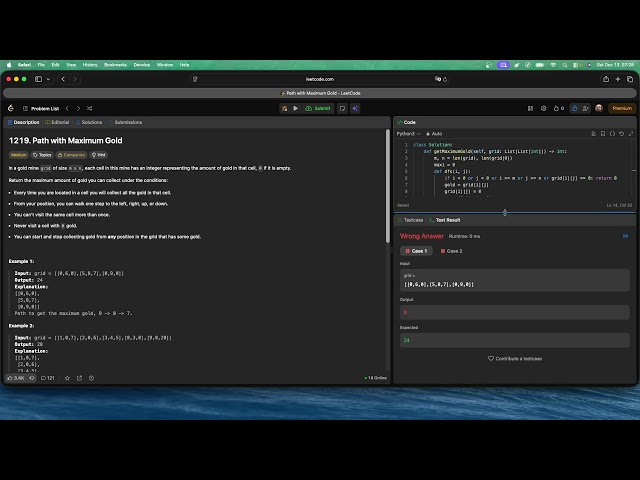The height and width of the screenshot is (480, 640).
Task: Switch to the Editorial tab
Action: [x=58, y=122]
